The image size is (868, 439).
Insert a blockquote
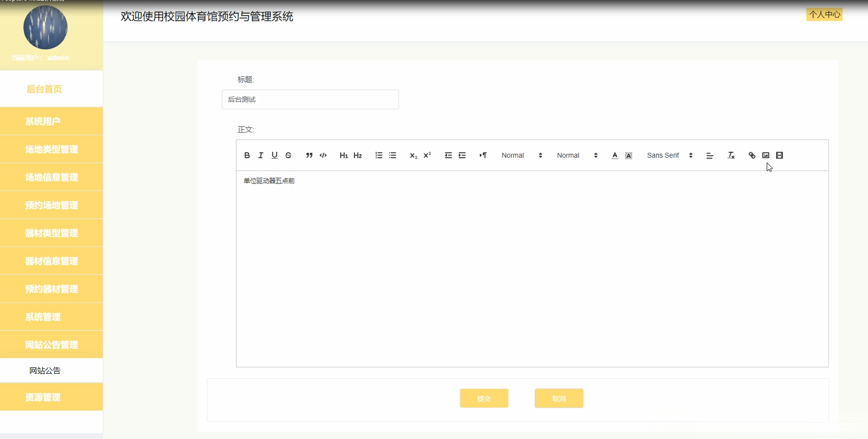[x=309, y=155]
